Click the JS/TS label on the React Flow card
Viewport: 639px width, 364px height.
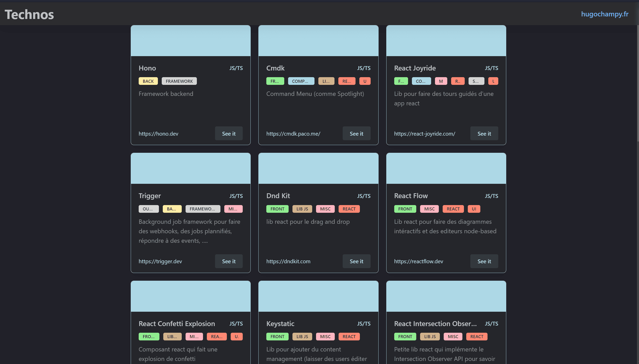click(x=491, y=196)
